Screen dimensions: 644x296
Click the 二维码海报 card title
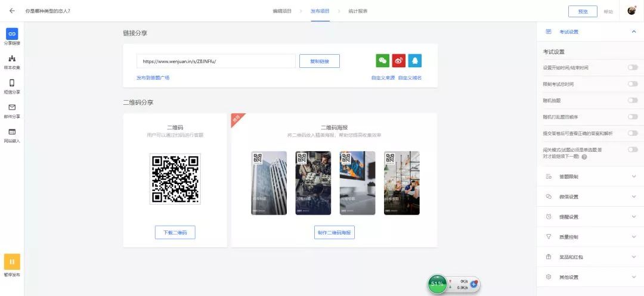coord(335,127)
